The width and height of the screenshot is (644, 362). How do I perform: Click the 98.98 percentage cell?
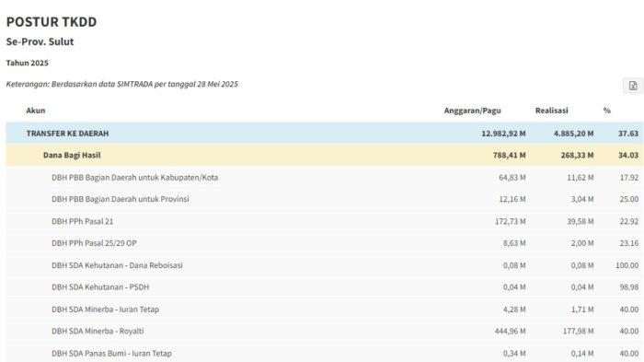[x=629, y=287]
